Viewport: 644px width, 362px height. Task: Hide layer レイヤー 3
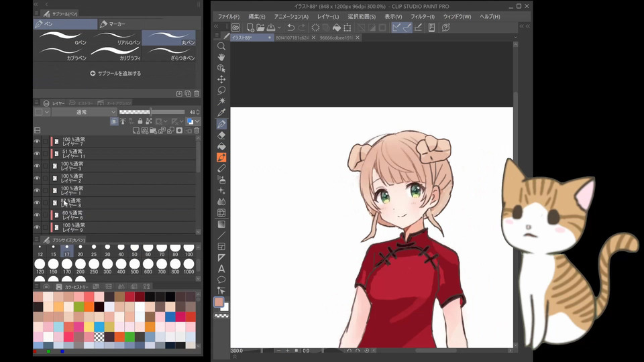pos(37,166)
